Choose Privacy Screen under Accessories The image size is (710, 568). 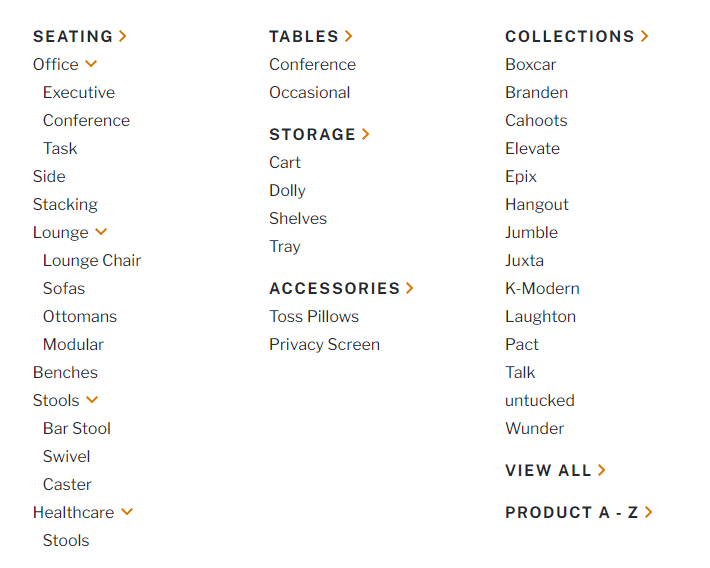[324, 344]
